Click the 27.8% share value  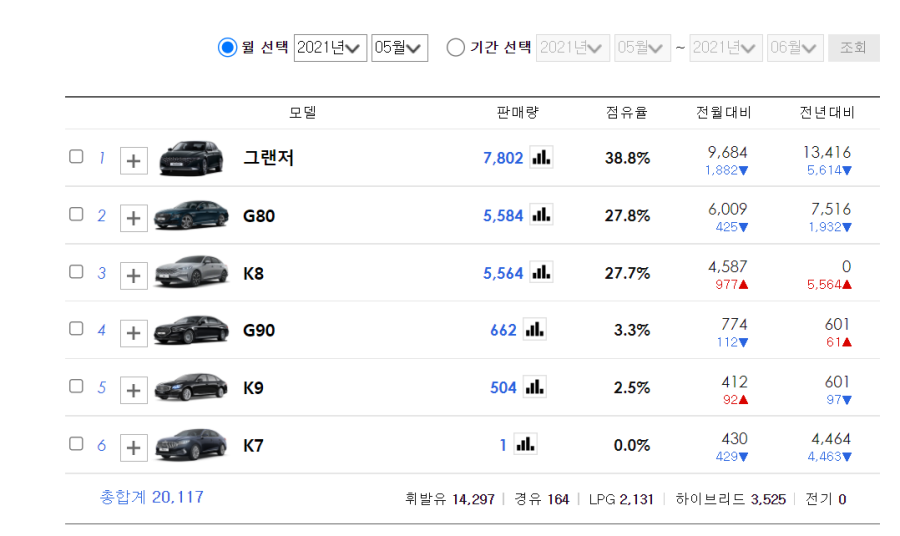(x=627, y=216)
